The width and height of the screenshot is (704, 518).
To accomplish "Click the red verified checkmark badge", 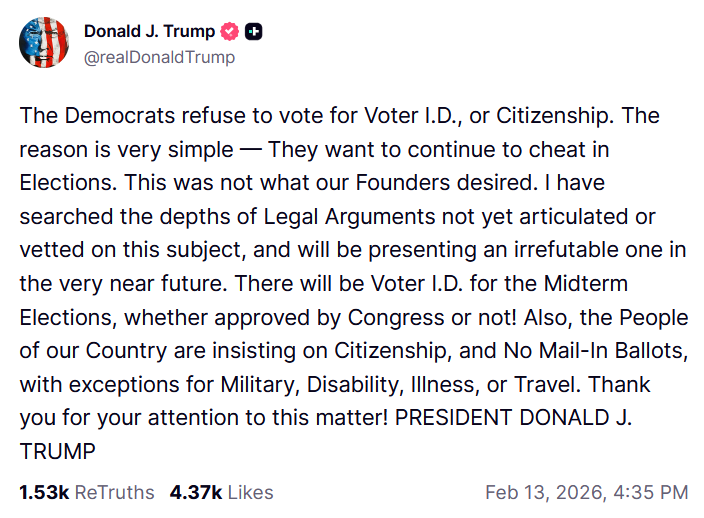I will click(x=229, y=31).
